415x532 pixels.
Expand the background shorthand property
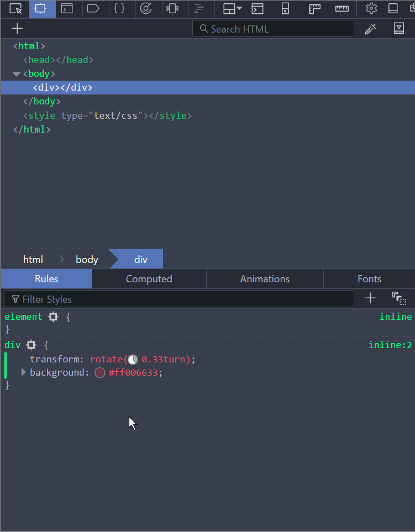[x=23, y=372]
